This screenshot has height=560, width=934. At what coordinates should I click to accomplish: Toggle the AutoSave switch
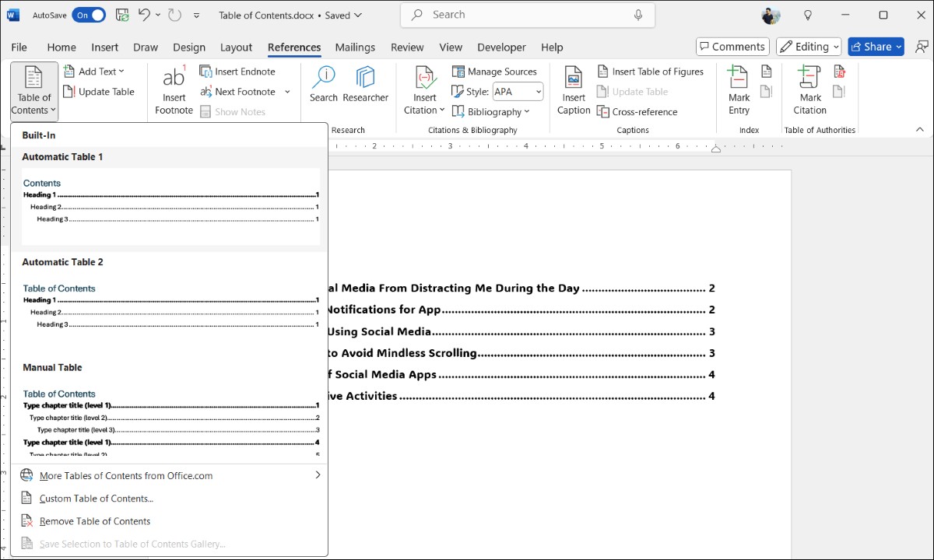coord(89,15)
